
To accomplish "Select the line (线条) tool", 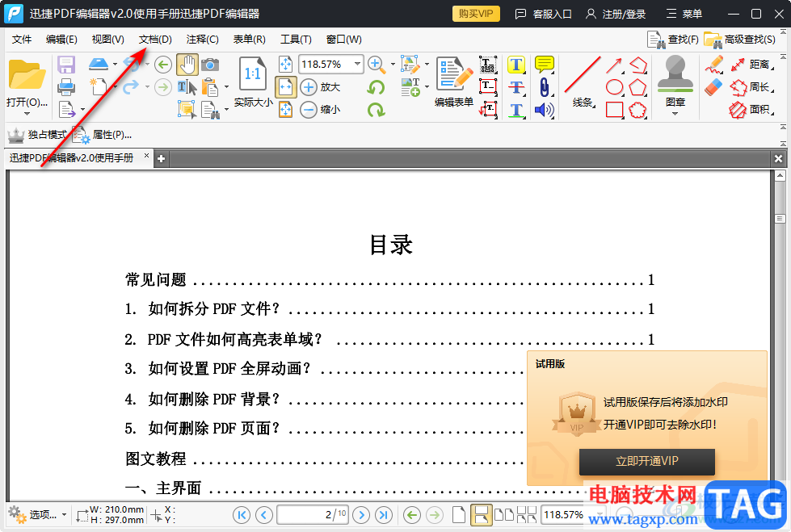I will coord(583,74).
